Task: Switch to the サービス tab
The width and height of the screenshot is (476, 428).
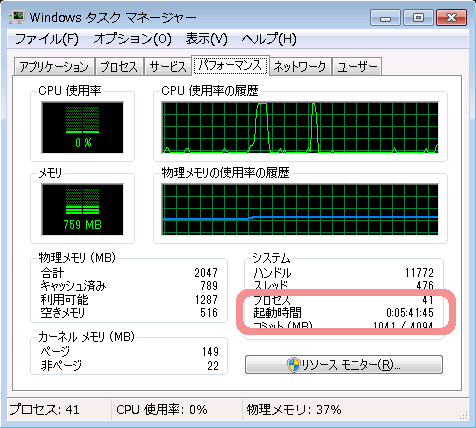Action: (x=168, y=67)
